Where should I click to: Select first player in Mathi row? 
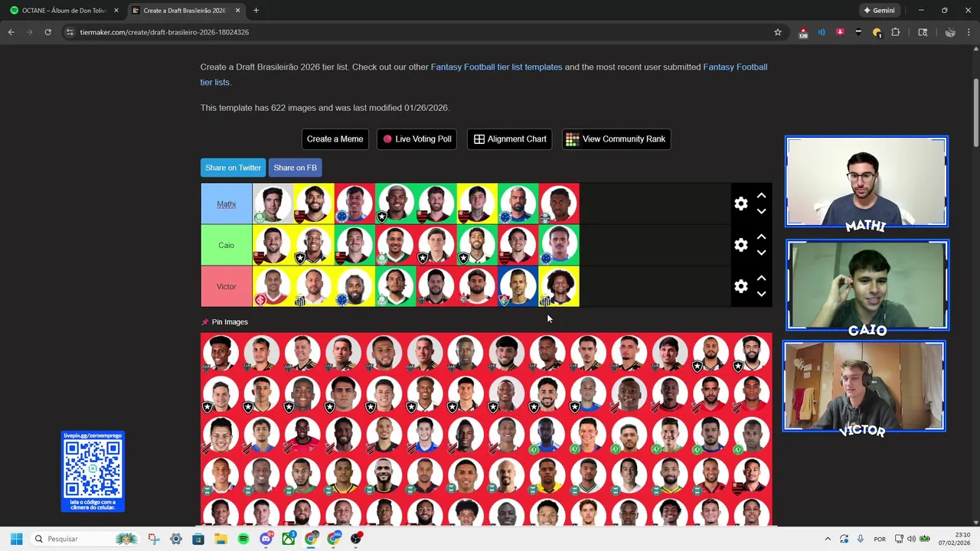point(273,204)
